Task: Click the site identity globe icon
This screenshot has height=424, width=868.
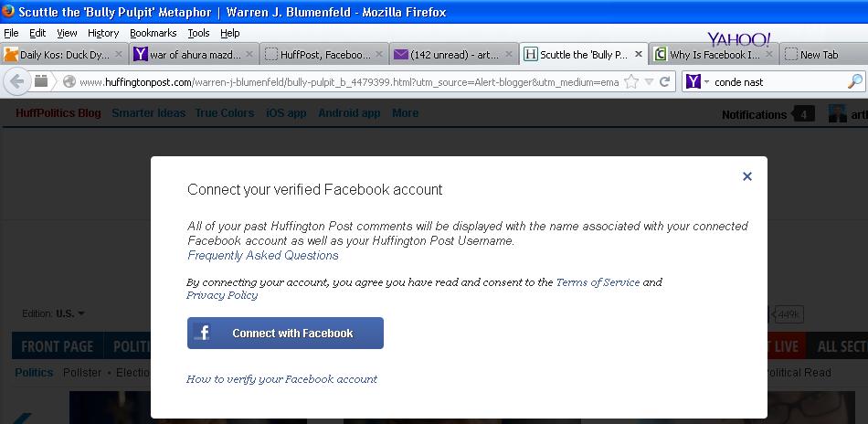Action: [69, 81]
